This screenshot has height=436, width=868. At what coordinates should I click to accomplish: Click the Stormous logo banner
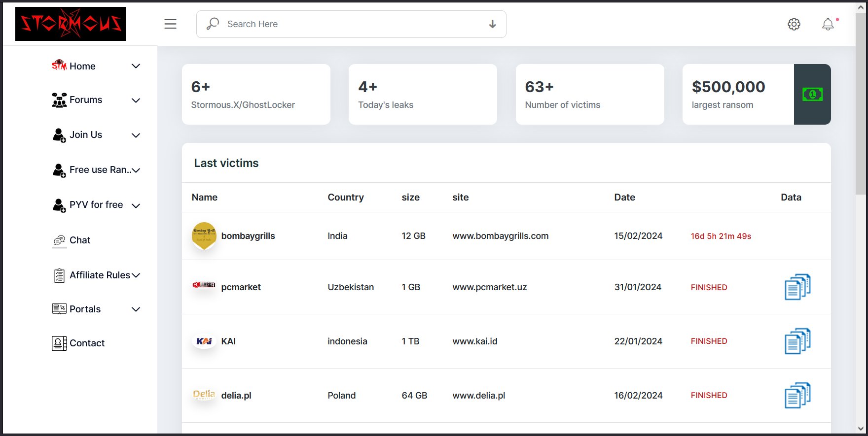click(x=71, y=24)
